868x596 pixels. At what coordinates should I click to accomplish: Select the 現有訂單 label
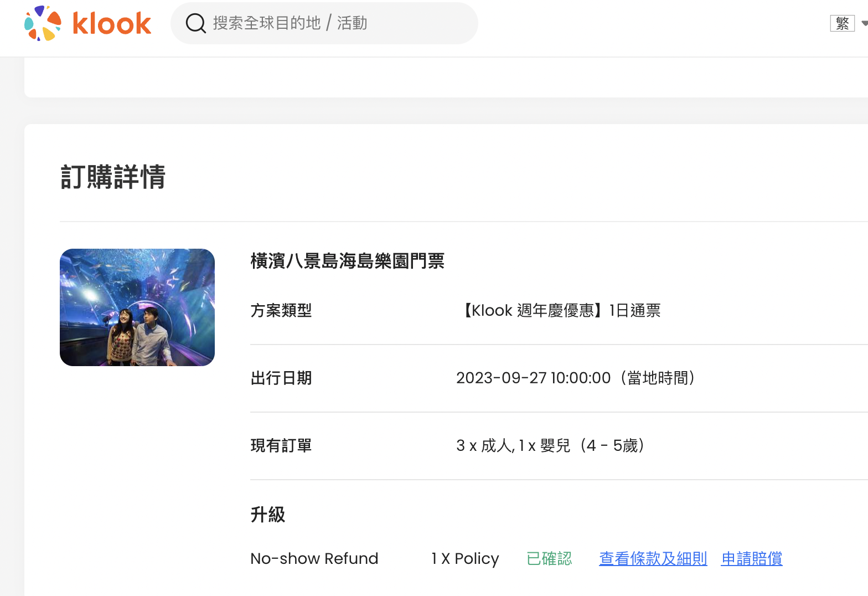click(281, 445)
